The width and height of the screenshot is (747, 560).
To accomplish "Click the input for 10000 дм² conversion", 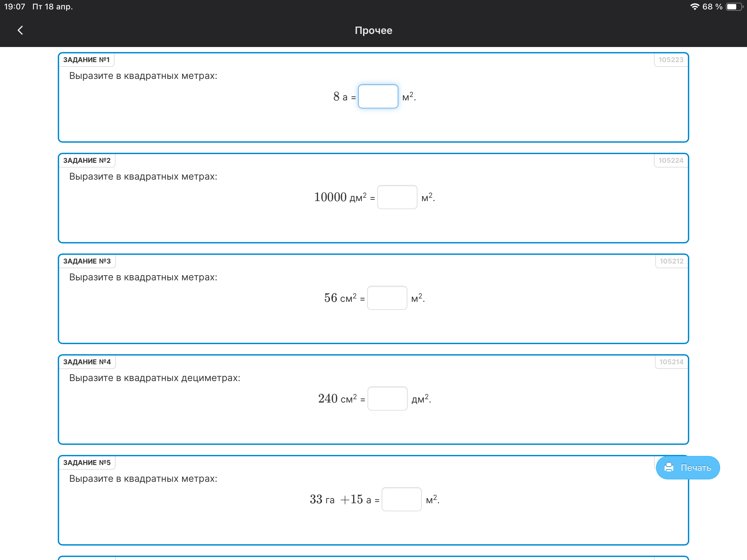I will [x=397, y=197].
